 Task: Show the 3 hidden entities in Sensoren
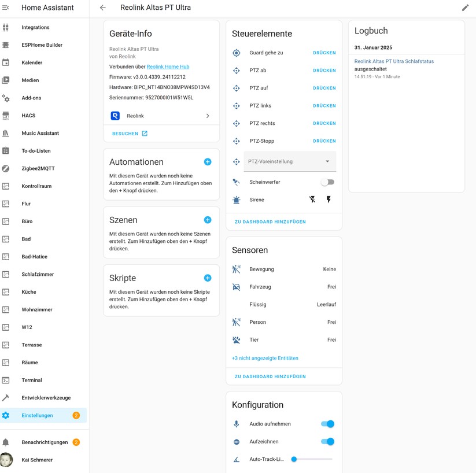point(265,359)
